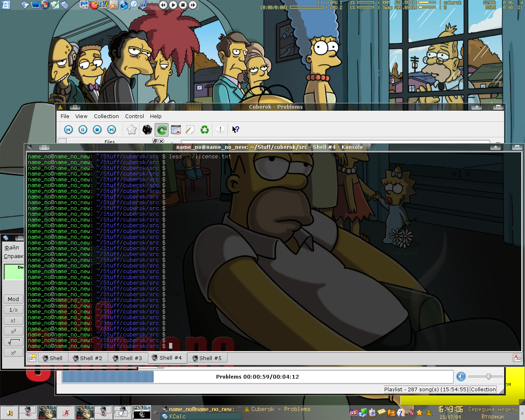Close the Cuberok Files dock panel
Image resolution: width=525 pixels, height=420 pixels.
coord(161,141)
